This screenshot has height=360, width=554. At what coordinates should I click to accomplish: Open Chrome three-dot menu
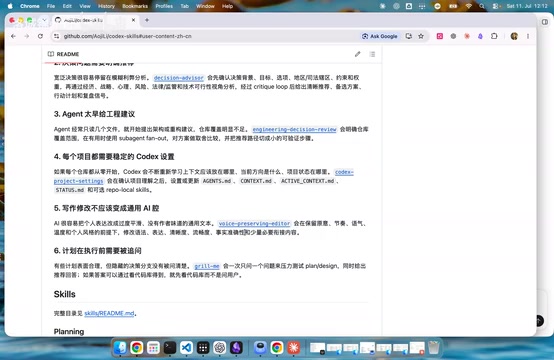[x=528, y=36]
